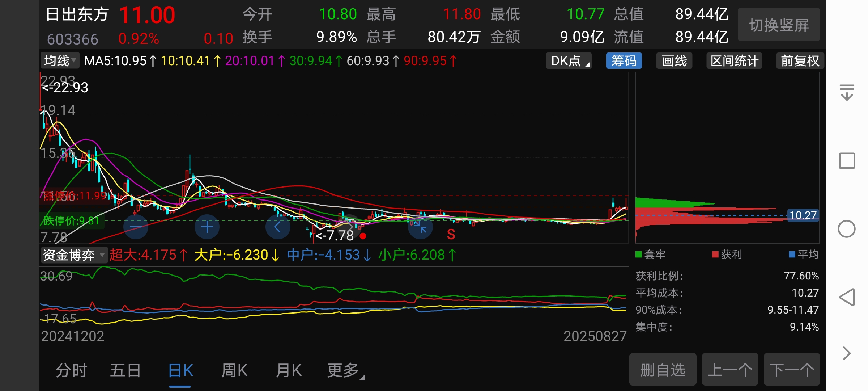This screenshot has height=391, width=868.
Task: Tap the red 获利 legend swatch
Action: [x=715, y=255]
